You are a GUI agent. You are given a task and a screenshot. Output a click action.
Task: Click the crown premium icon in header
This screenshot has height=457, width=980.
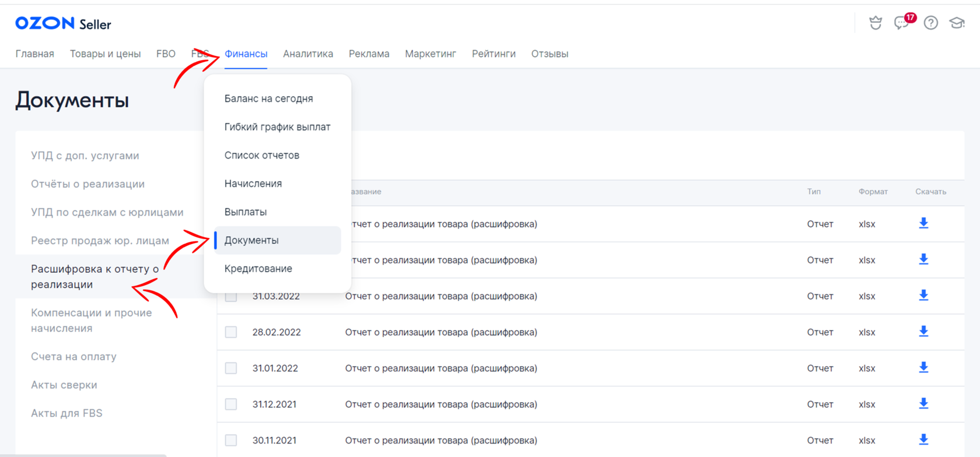(x=876, y=23)
